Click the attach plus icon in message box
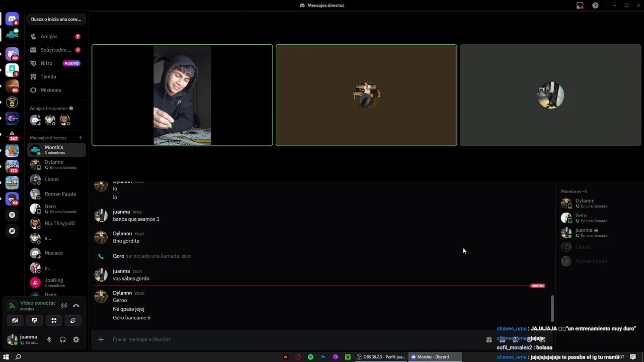 [x=101, y=339]
